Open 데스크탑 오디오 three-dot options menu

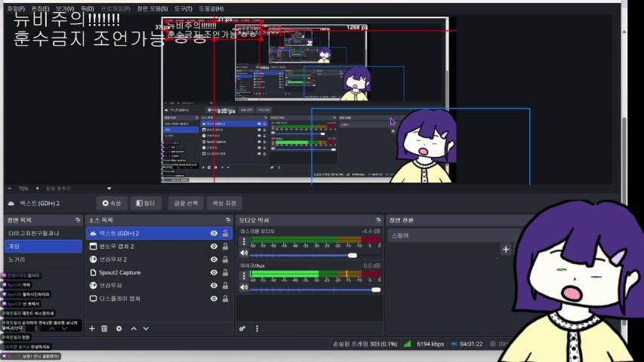(244, 241)
